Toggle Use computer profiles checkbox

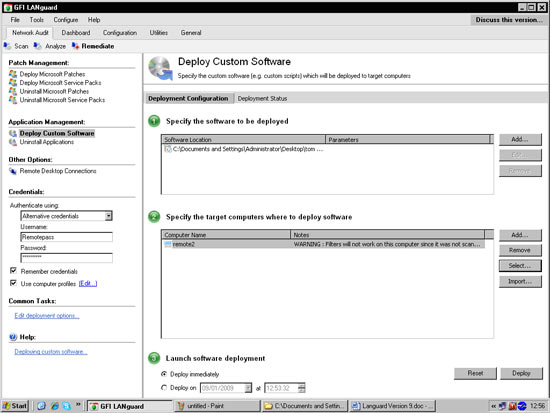[x=13, y=283]
